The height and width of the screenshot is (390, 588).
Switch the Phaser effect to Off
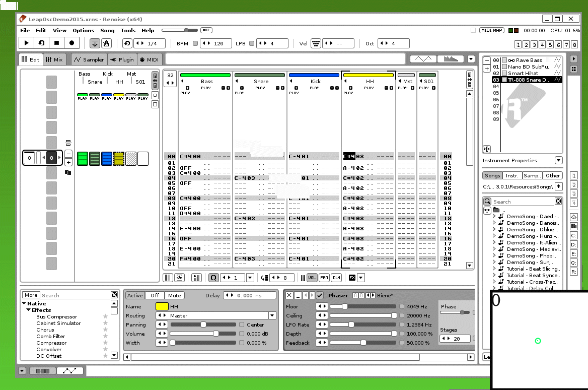155,295
